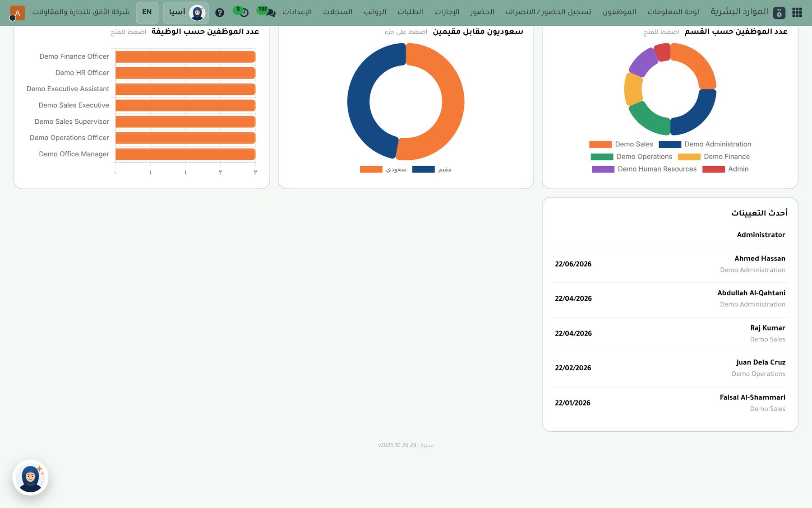Screen dimensions: 812x508
Task: Open the الطلبات menu
Action: pyautogui.click(x=410, y=12)
